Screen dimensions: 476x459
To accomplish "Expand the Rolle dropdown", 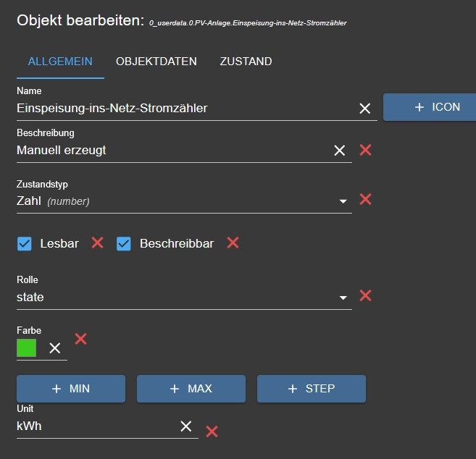I will (x=343, y=298).
